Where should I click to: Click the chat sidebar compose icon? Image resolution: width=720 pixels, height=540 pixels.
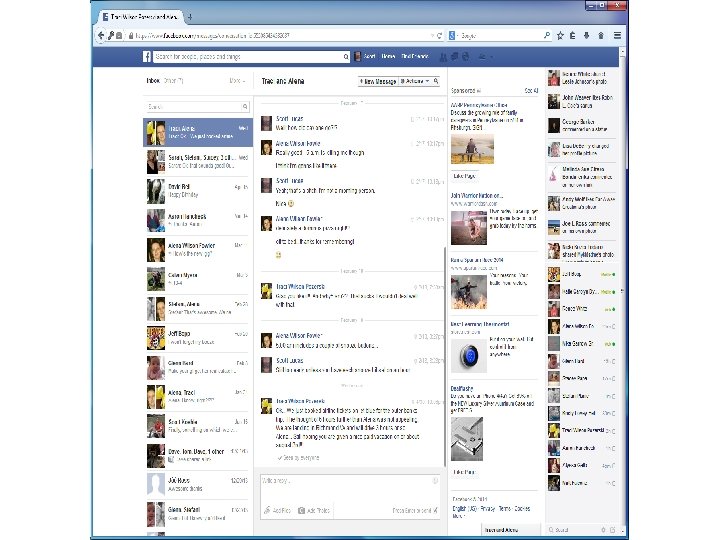click(613, 530)
